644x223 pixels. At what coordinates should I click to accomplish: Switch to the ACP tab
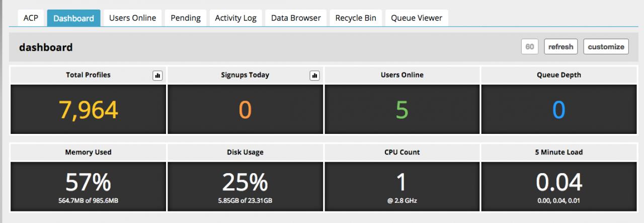(x=31, y=18)
